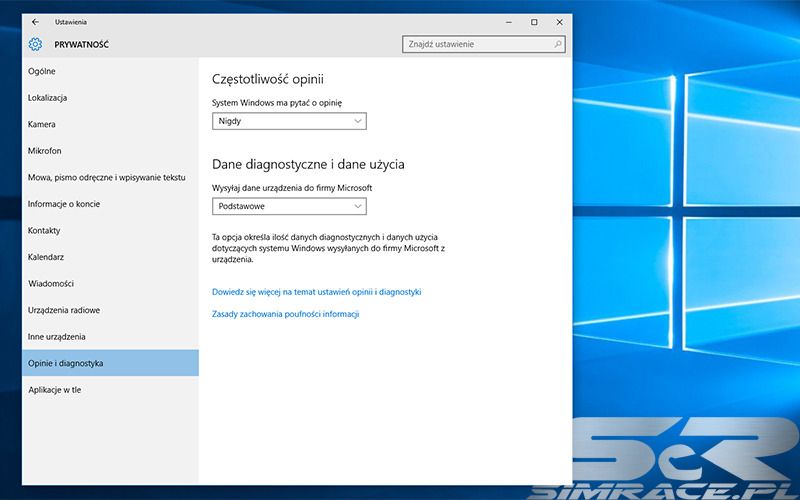Open the Ogólne privacy section
The image size is (800, 500).
click(42, 71)
